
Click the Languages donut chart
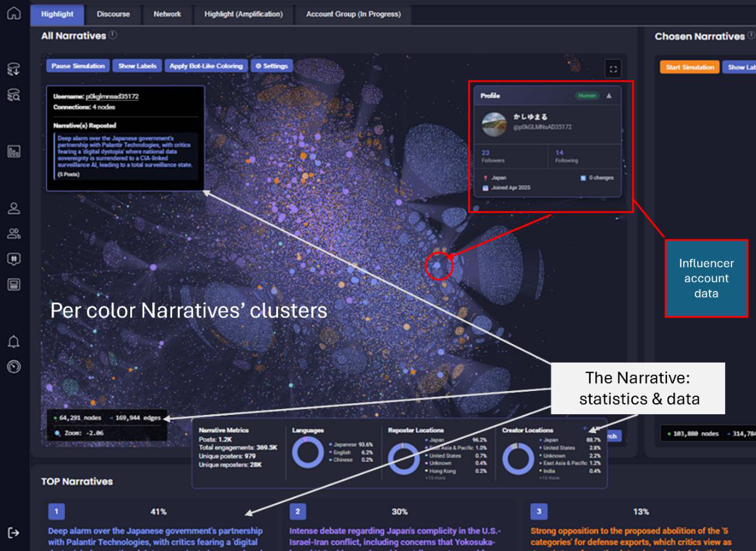point(308,452)
